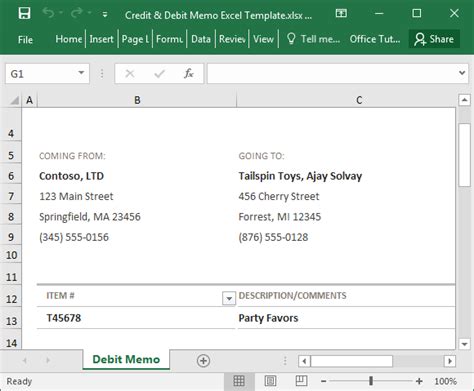Open the File menu

25,40
